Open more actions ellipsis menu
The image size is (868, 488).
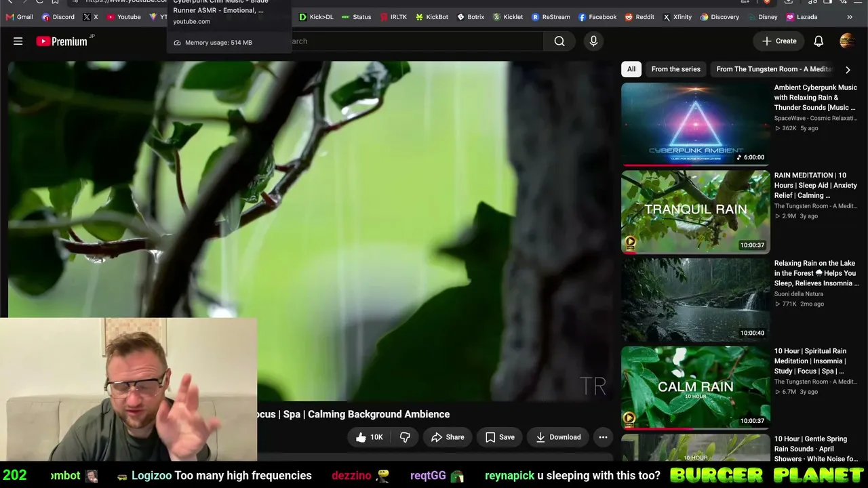click(x=603, y=437)
